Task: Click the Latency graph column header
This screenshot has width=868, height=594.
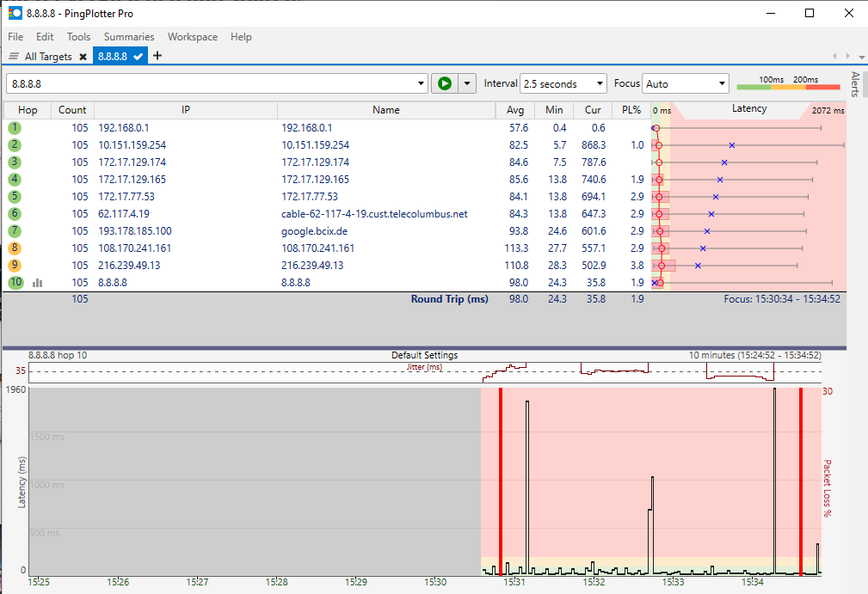Action: click(x=749, y=109)
